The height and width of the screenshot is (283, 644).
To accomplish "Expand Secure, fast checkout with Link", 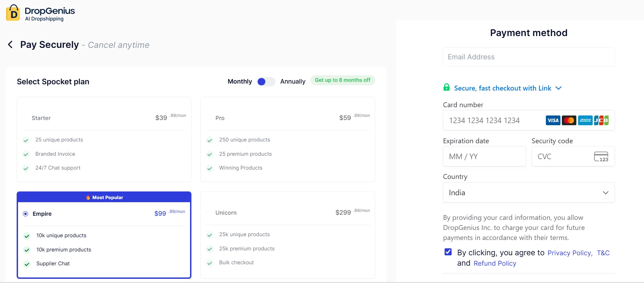I will 508,88.
